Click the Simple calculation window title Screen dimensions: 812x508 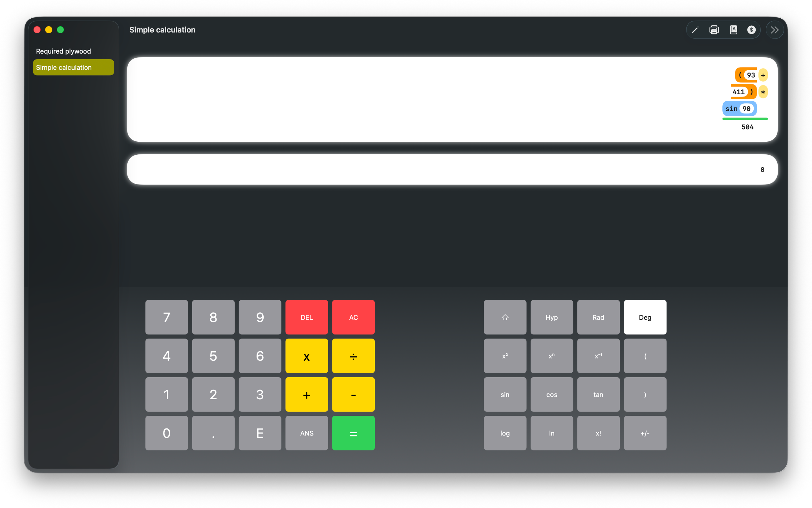click(x=162, y=30)
